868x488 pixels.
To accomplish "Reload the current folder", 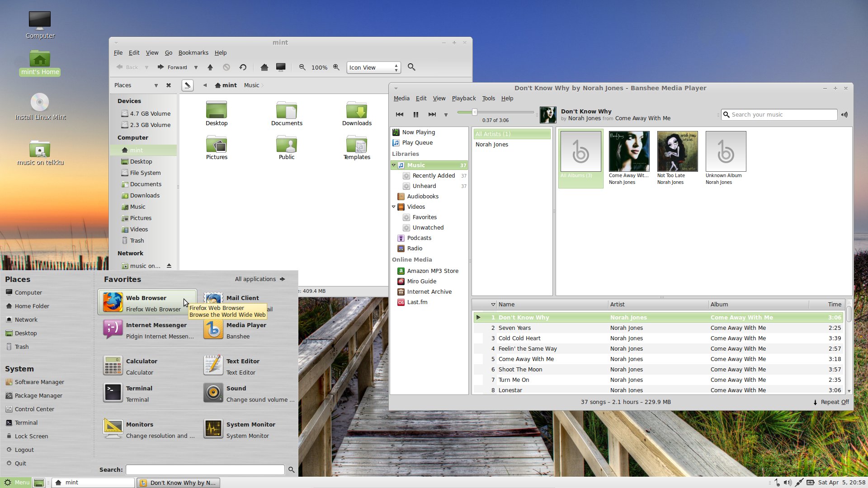I will point(243,67).
